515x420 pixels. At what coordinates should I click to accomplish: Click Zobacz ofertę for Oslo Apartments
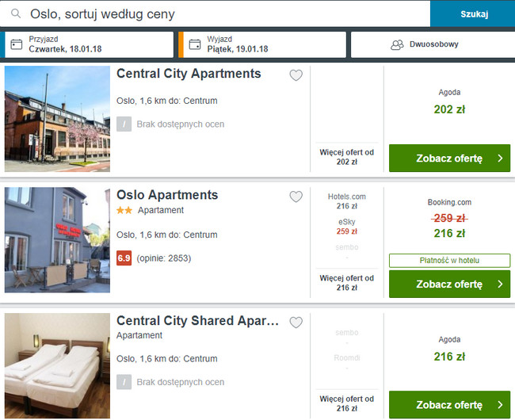pos(450,284)
